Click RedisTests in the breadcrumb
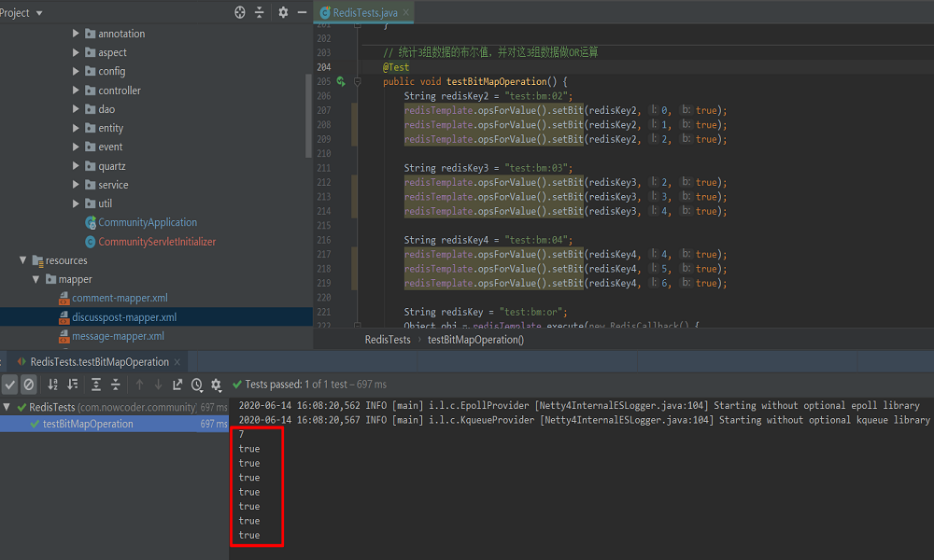Screen dimensions: 934x560 [388, 339]
